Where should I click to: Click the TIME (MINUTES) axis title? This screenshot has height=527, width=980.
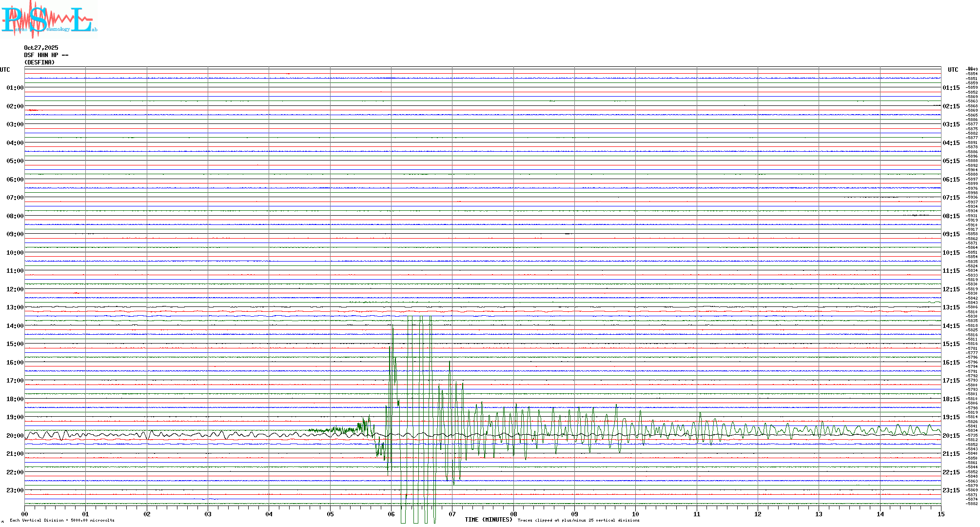coord(489,520)
